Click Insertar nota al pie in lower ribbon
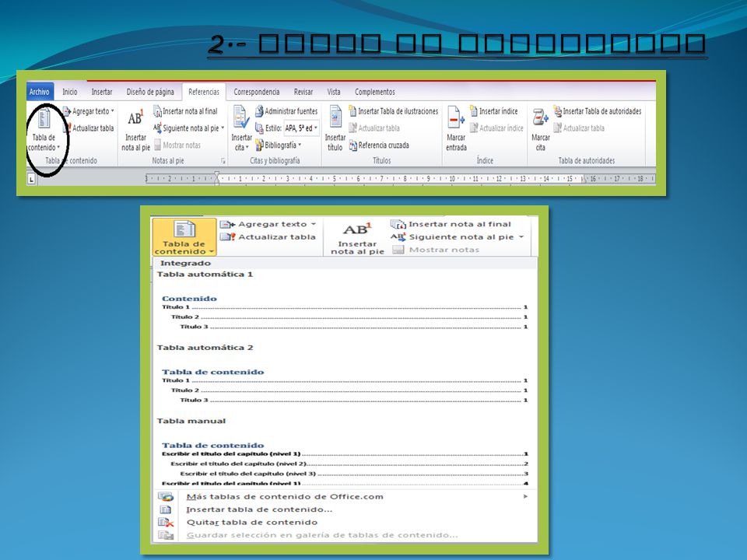 [x=357, y=238]
